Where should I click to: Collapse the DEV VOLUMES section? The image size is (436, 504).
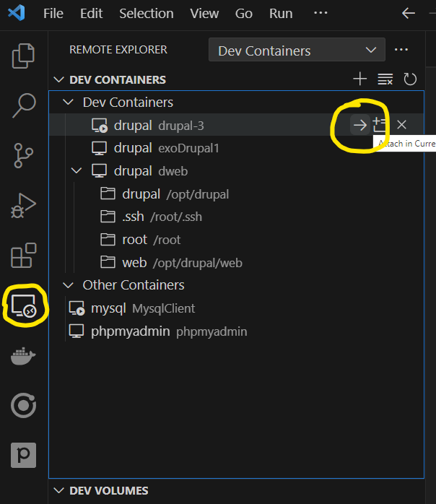pos(58,490)
